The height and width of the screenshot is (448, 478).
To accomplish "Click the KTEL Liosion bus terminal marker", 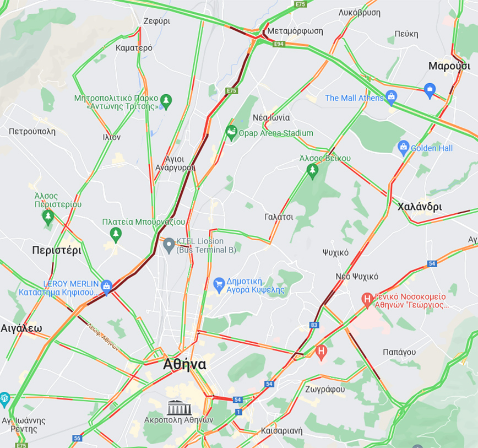I will (169, 246).
